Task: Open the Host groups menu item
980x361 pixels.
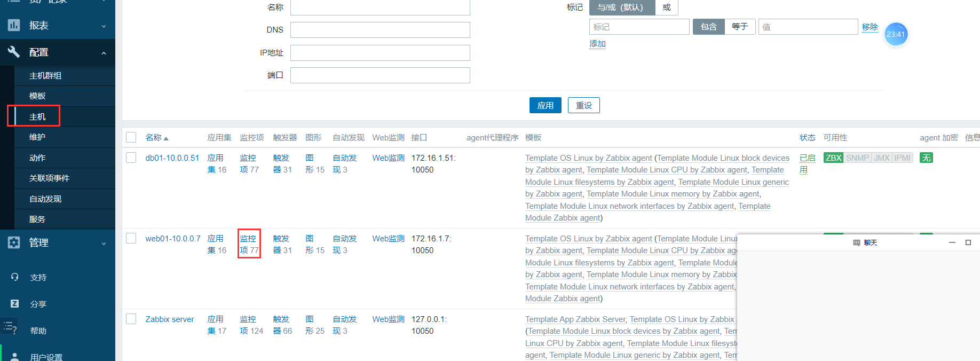Action: 45,76
